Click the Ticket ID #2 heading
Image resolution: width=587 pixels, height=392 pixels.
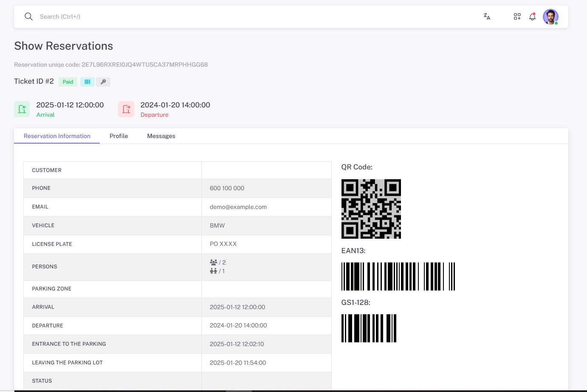click(34, 81)
